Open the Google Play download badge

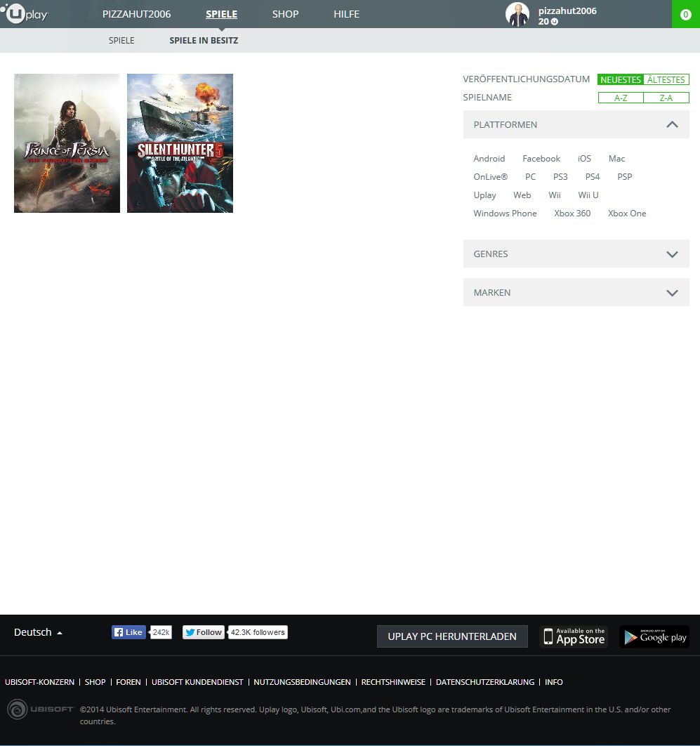[654, 636]
